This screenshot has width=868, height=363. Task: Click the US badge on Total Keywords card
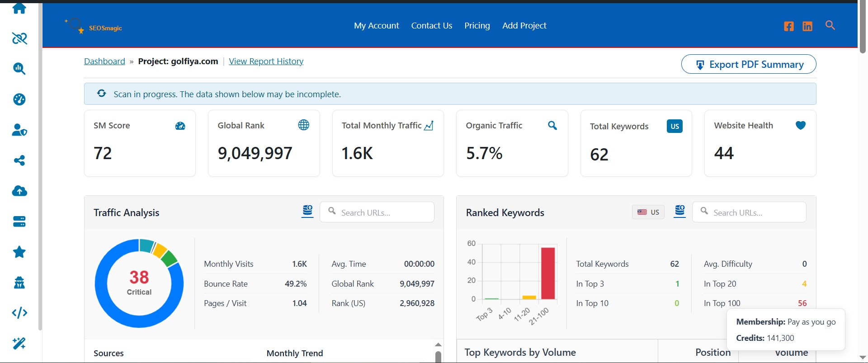pos(675,126)
